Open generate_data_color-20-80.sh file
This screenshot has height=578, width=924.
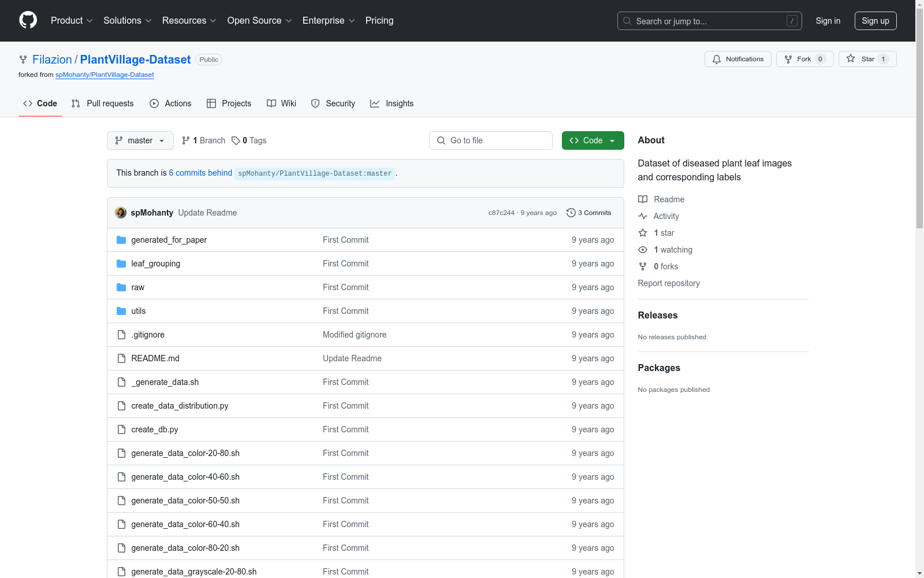(x=185, y=453)
